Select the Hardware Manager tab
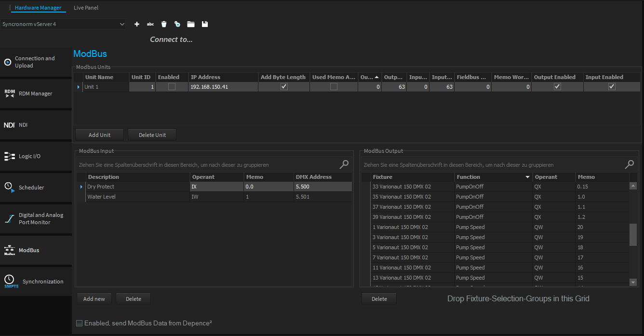 pos(38,8)
